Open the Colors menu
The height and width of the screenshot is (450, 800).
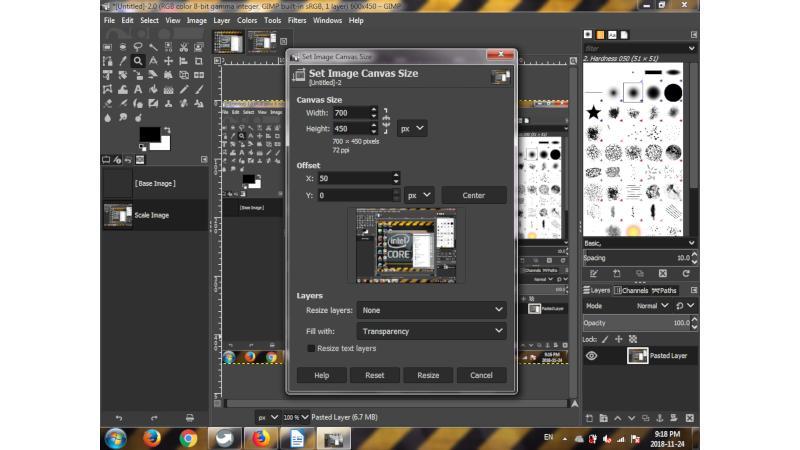pos(247,20)
